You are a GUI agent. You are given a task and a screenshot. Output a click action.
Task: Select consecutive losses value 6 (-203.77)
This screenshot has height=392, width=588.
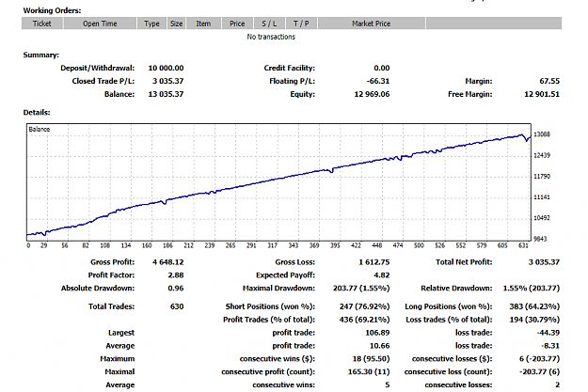click(539, 359)
